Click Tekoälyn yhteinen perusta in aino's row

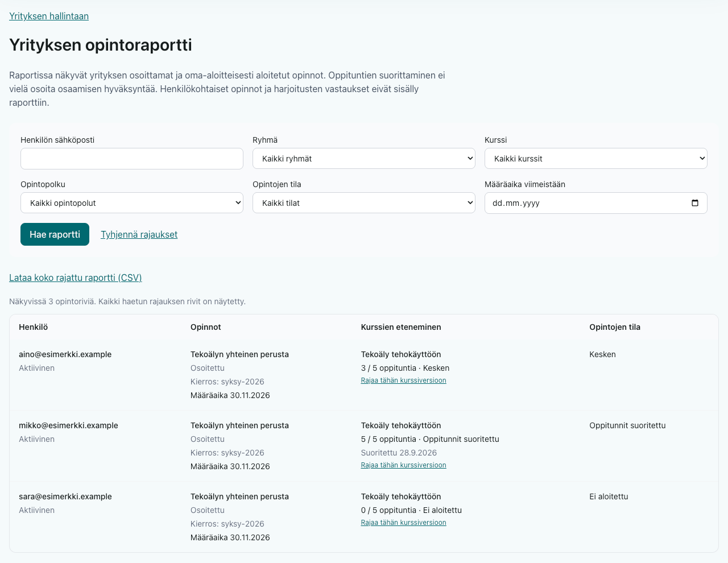pyautogui.click(x=239, y=354)
